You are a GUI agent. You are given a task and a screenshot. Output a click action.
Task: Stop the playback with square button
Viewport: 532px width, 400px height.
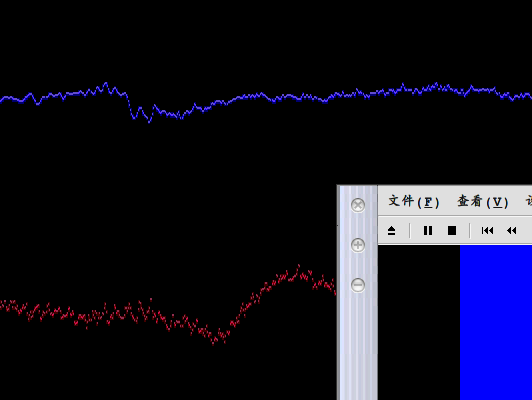[452, 231]
